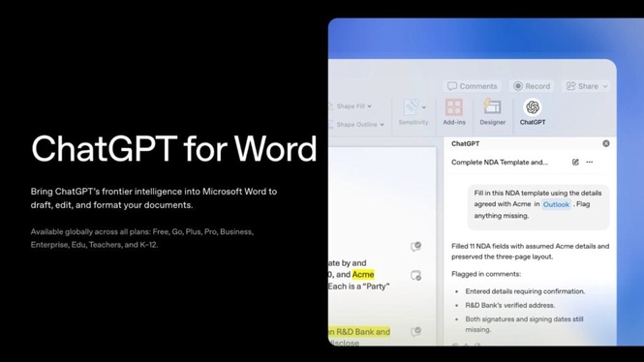644x362 pixels.
Task: Click the ChatGPT panel header title
Action: 466,143
